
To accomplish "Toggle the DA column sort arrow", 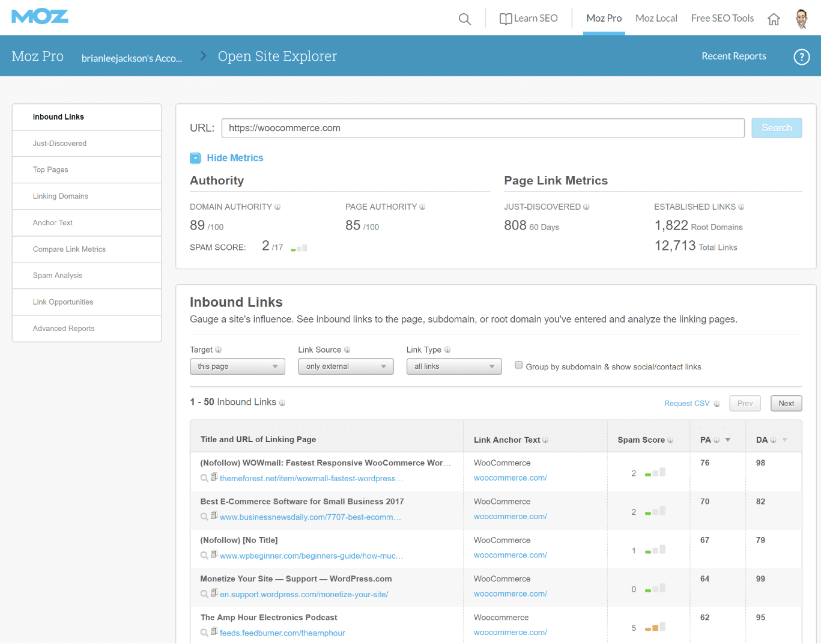I will (x=786, y=439).
